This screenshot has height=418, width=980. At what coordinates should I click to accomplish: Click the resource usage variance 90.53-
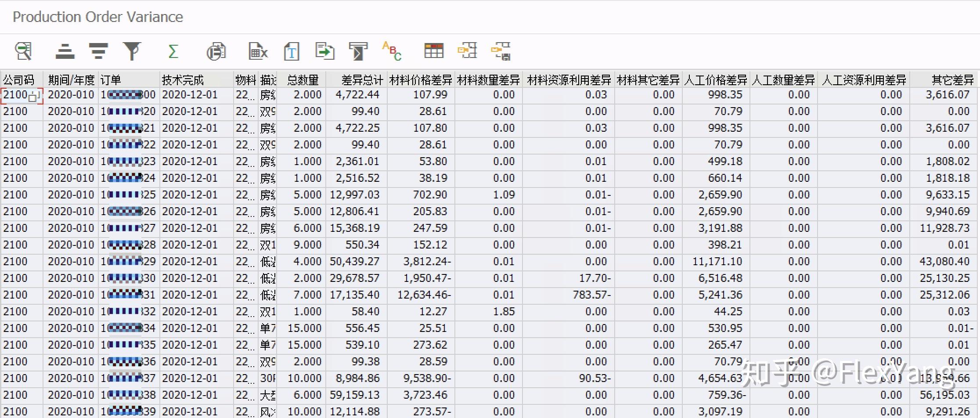click(x=569, y=378)
